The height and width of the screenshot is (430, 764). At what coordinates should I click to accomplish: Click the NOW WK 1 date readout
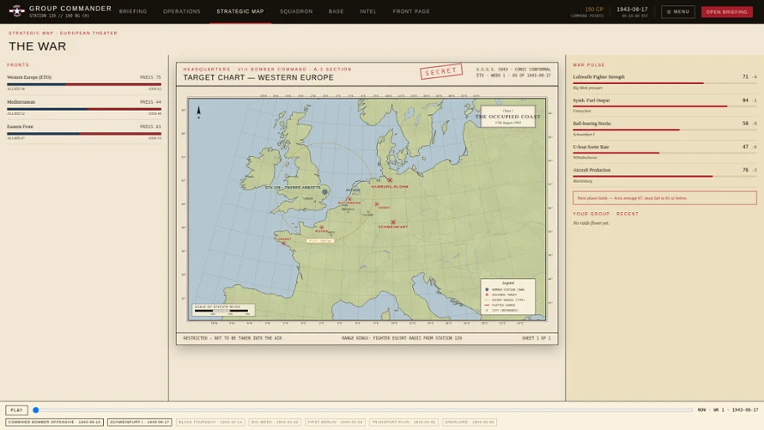click(727, 410)
